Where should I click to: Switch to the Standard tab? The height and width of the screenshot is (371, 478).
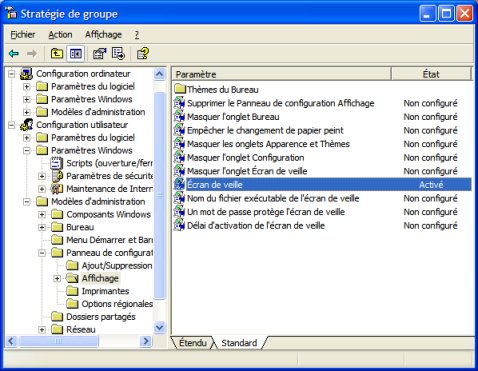[x=239, y=343]
